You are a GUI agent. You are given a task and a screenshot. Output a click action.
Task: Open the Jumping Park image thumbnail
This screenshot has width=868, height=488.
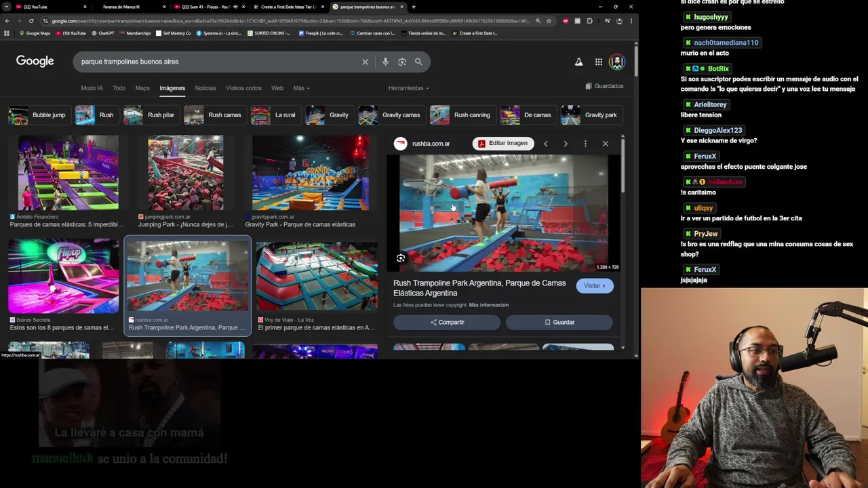[186, 173]
